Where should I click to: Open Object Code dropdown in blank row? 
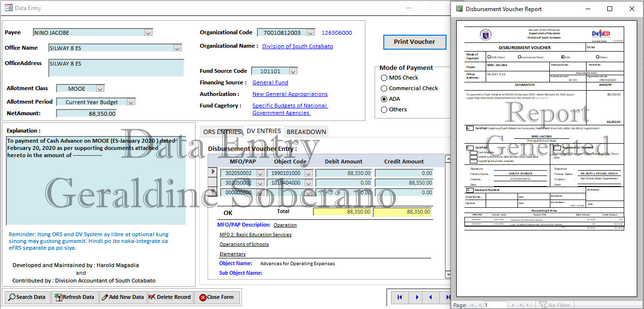pos(308,192)
